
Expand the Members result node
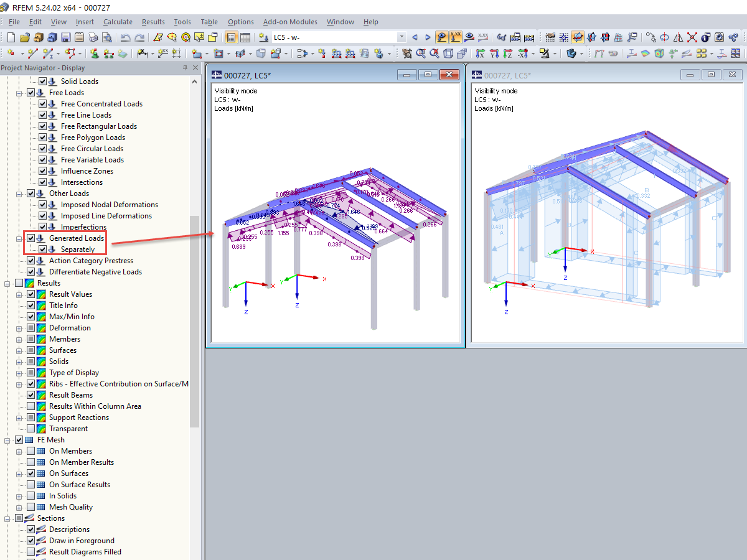[x=19, y=339]
